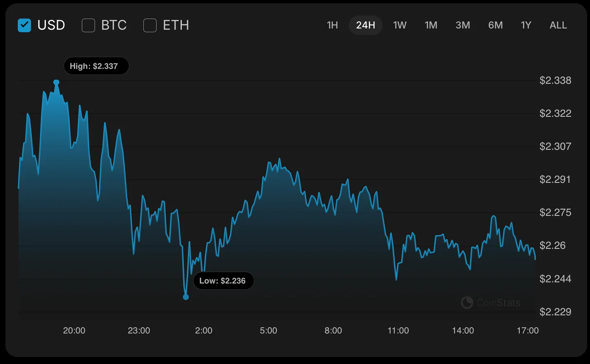Show ALL time price history
This screenshot has width=590, height=364.
(x=558, y=25)
